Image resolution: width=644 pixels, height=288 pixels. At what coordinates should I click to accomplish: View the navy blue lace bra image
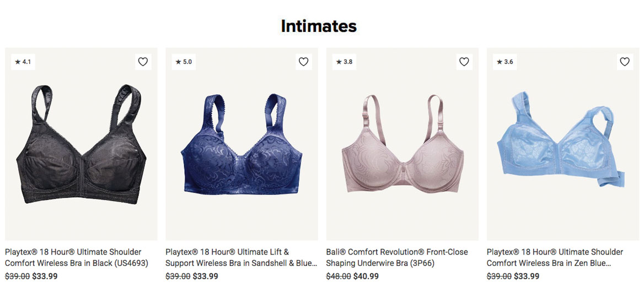pos(241,144)
